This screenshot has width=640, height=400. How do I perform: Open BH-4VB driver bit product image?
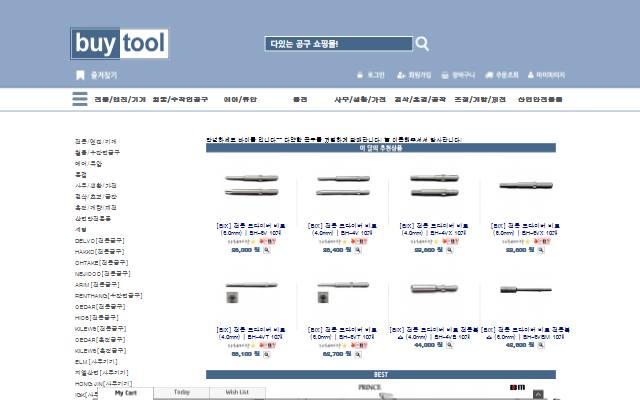coord(434,289)
